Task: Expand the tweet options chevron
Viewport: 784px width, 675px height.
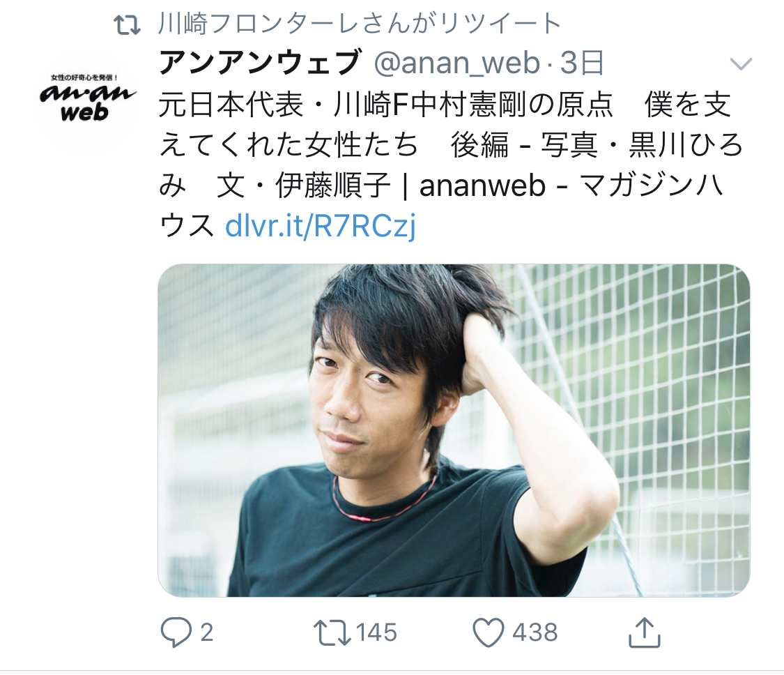Action: [x=741, y=64]
